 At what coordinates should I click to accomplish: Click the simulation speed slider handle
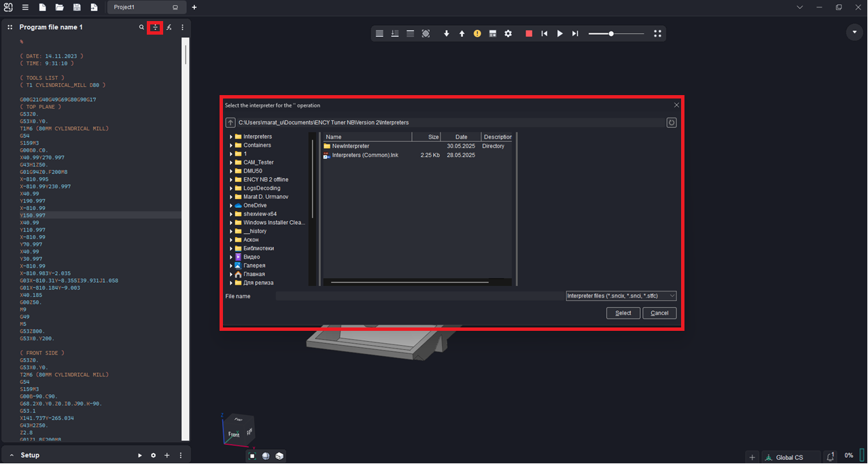point(611,33)
